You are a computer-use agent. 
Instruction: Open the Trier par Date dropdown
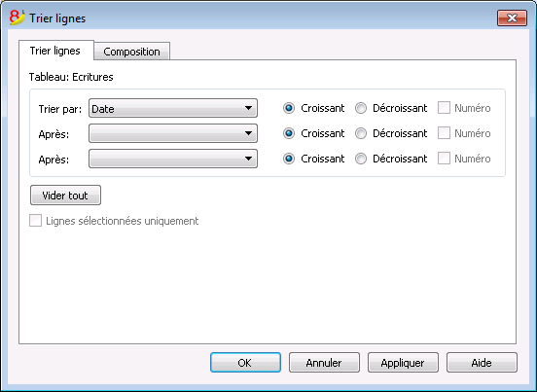click(173, 108)
